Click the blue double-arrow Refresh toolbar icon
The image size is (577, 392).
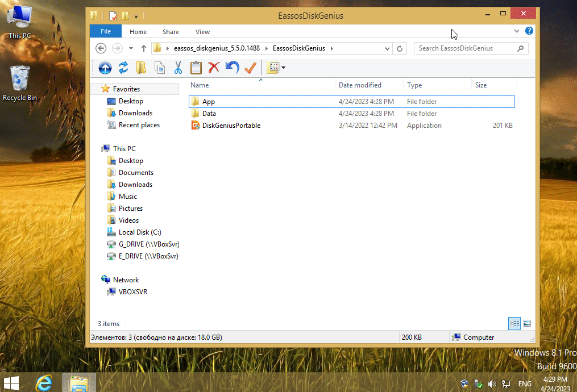click(123, 68)
